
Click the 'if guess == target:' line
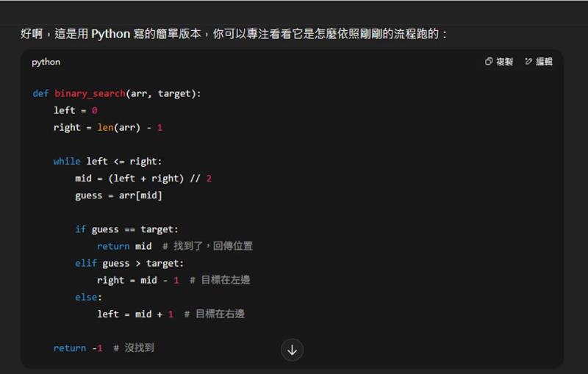click(126, 229)
